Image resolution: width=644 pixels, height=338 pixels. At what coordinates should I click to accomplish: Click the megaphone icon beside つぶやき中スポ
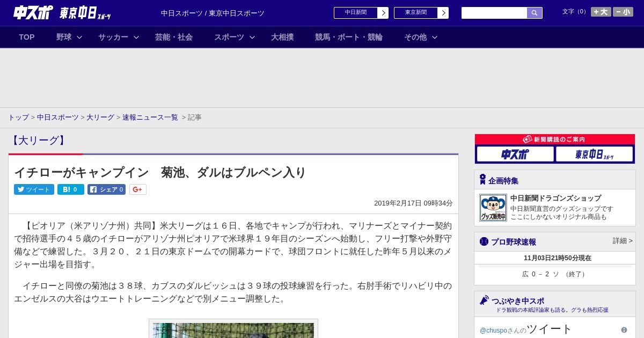point(484,300)
